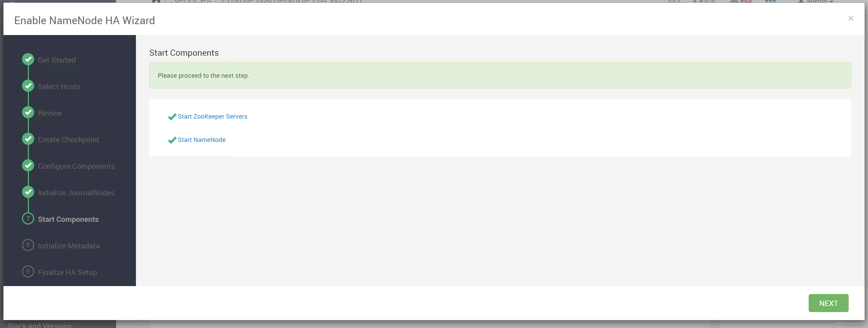
Task: Toggle the Finalize HA Setup step 9
Action: (67, 271)
